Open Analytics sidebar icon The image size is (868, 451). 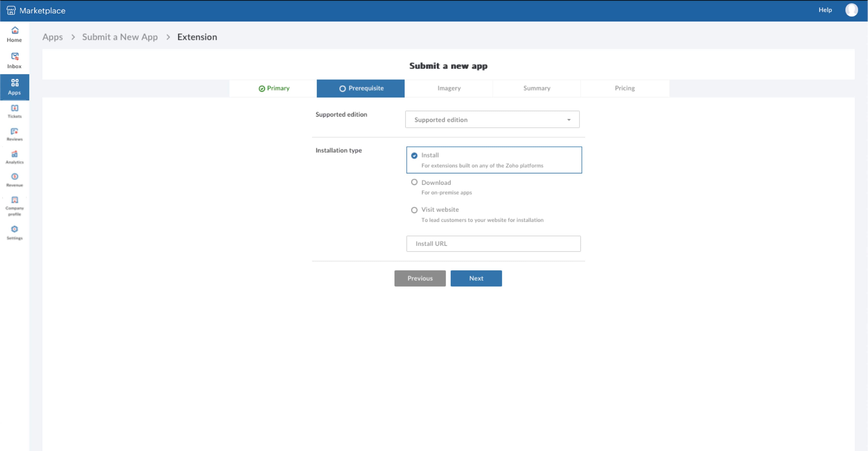tap(14, 157)
